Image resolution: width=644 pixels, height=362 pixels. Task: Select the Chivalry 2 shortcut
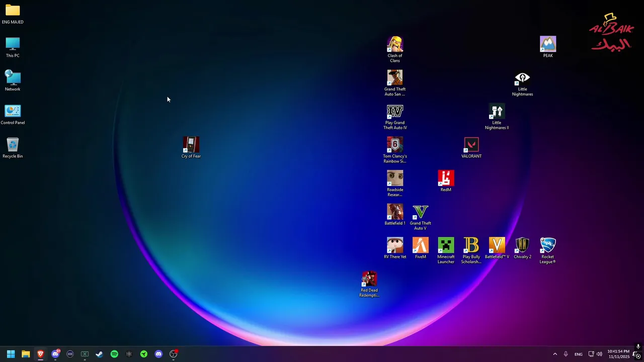(x=522, y=248)
